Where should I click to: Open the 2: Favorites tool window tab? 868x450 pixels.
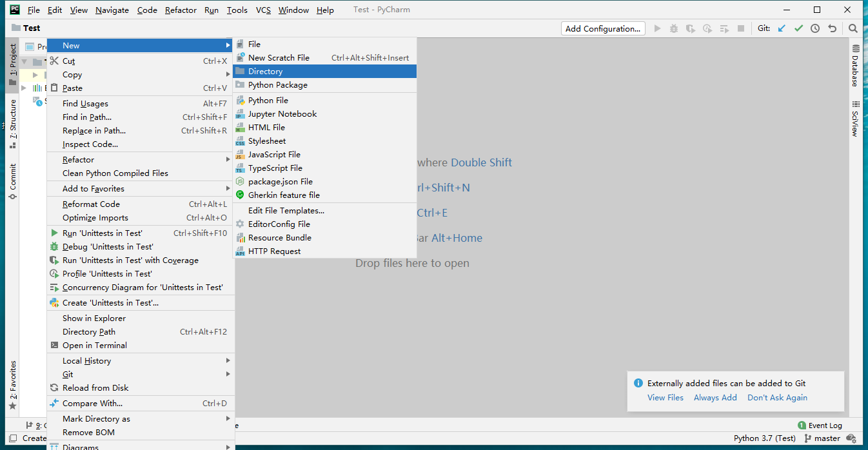(x=12, y=385)
